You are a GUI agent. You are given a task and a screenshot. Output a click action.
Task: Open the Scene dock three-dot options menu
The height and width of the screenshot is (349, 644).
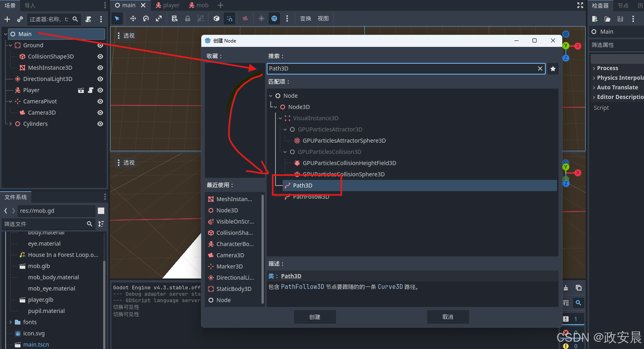pos(101,19)
